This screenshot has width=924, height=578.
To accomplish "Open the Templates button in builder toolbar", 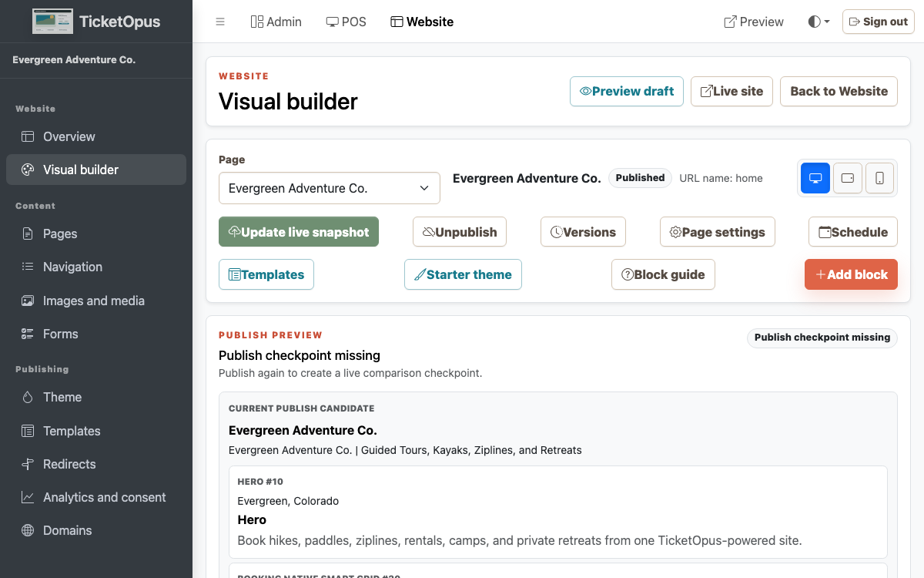I will click(266, 274).
